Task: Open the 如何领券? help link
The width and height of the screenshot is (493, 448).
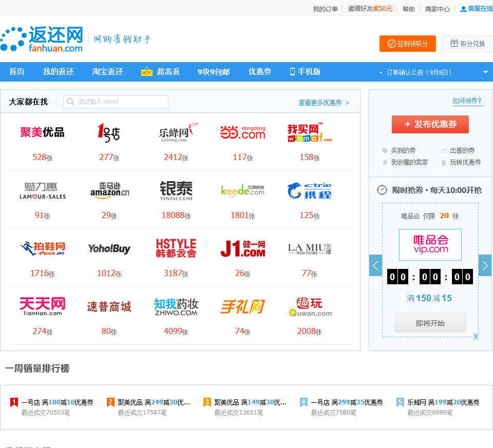Action: click(x=467, y=101)
